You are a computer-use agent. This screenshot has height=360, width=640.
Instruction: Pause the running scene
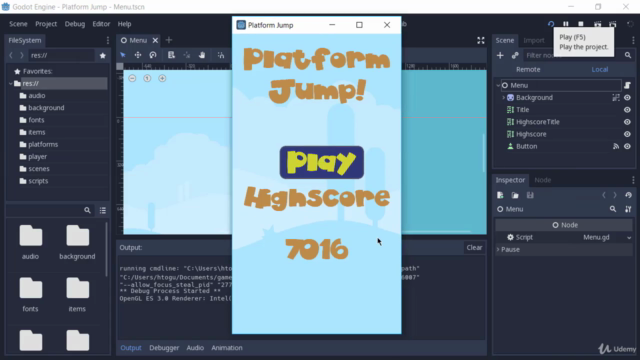click(566, 24)
